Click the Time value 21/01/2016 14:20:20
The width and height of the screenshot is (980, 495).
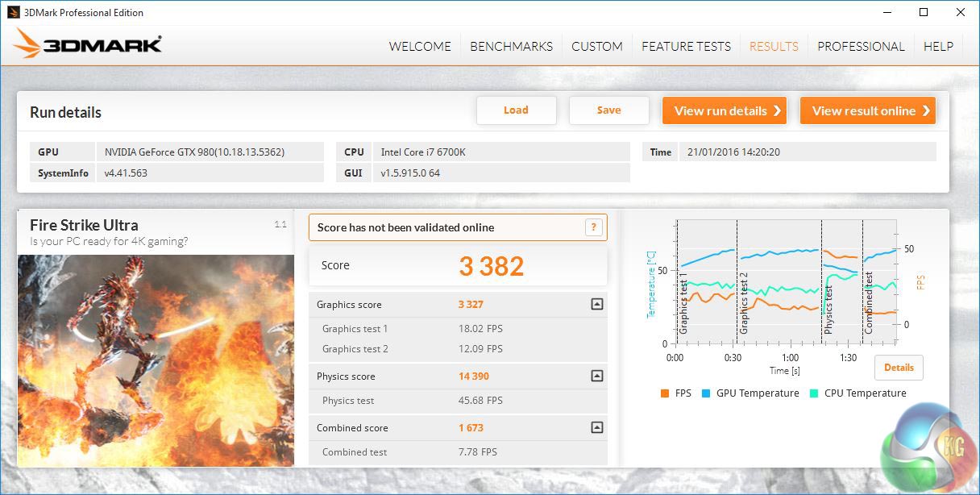[733, 152]
